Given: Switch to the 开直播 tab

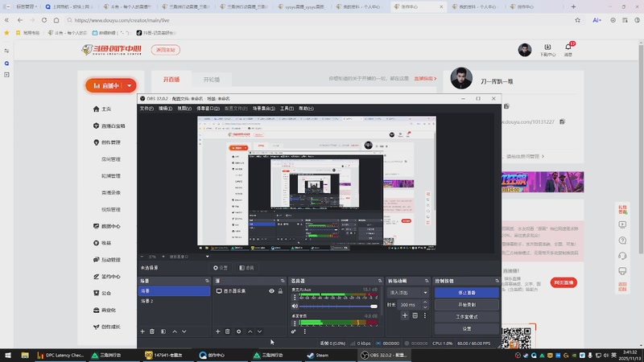Looking at the screenshot, I should [x=171, y=79].
